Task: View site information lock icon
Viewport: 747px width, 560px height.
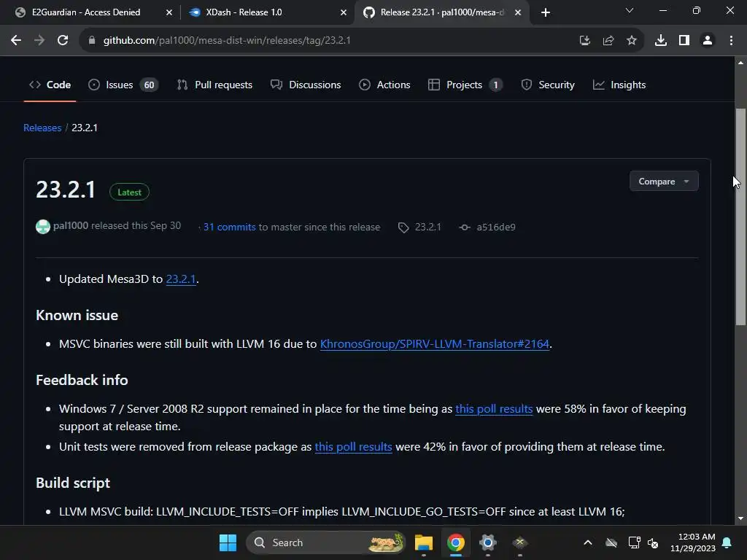Action: click(x=92, y=41)
